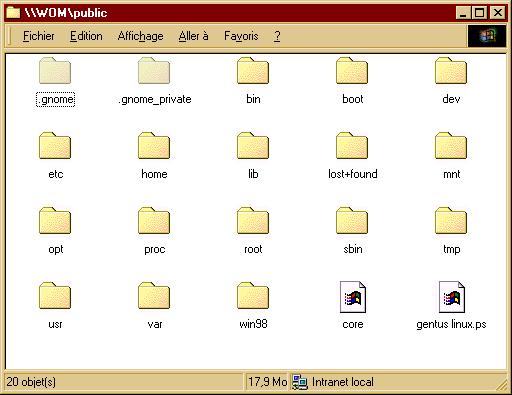Click the resize grip in the status bar corner

point(501,385)
